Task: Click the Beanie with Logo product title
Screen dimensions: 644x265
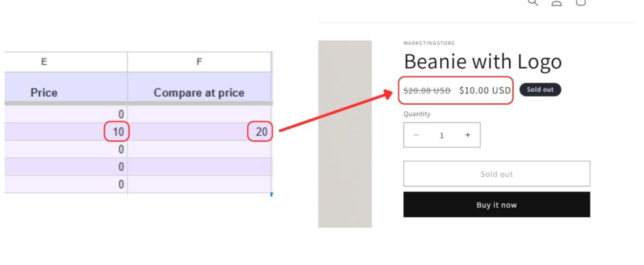Action: (482, 62)
